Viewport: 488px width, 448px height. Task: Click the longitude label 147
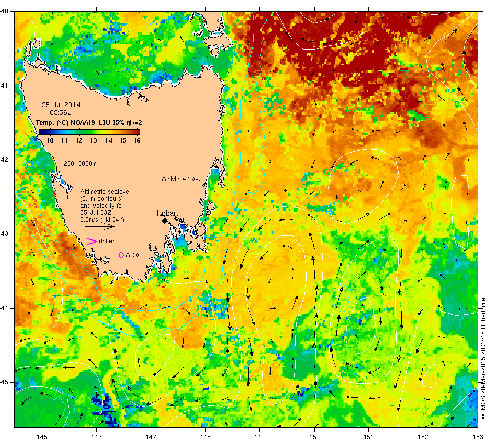pyautogui.click(x=151, y=437)
